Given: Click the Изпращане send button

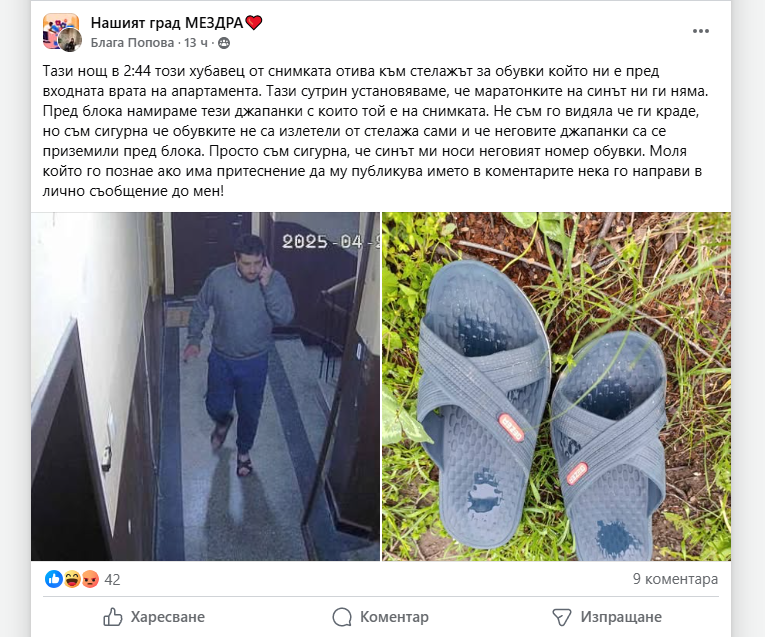Looking at the screenshot, I should click(x=607, y=617).
